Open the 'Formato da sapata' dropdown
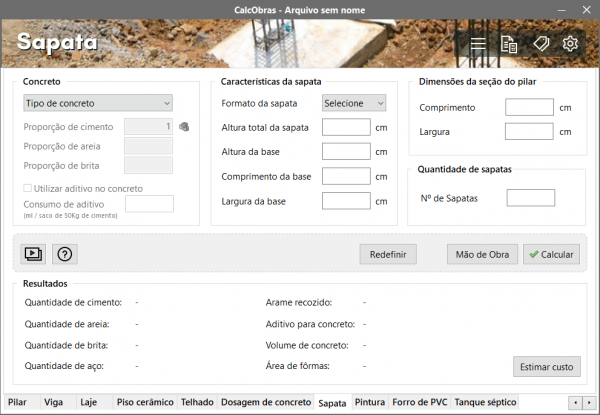Viewport: 600px width, 415px height. 354,103
